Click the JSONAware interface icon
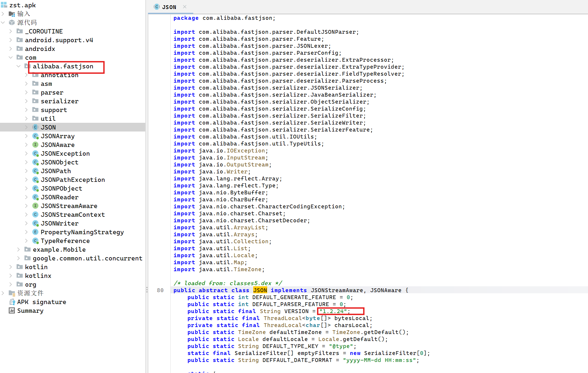This screenshot has width=588, height=373. pos(36,145)
